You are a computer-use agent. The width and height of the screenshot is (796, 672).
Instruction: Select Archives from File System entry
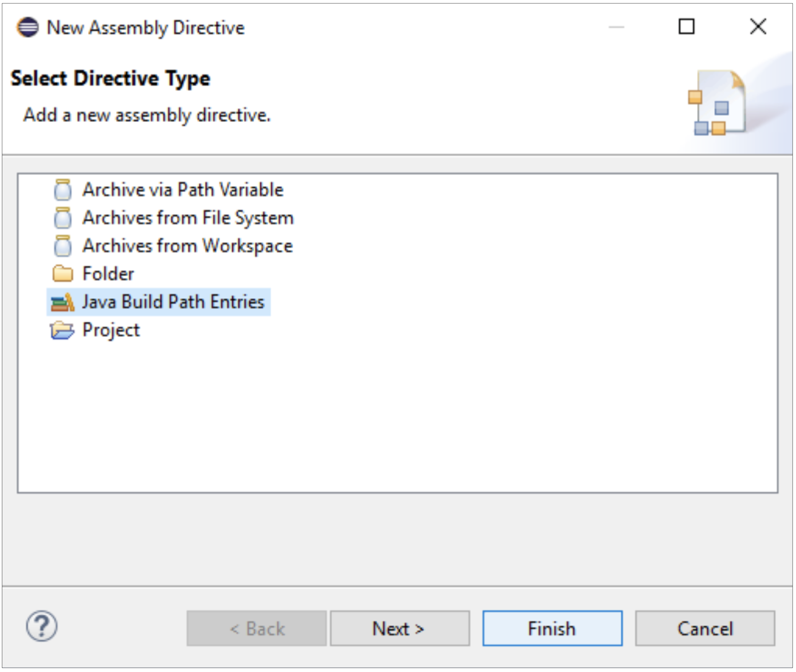click(188, 218)
